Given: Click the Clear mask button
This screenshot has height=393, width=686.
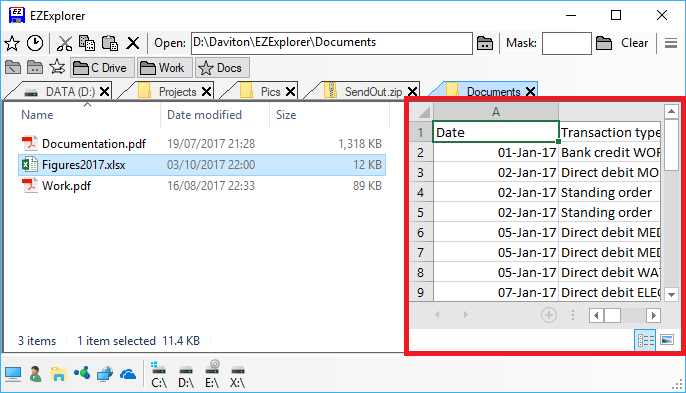Looking at the screenshot, I should click(x=634, y=43).
